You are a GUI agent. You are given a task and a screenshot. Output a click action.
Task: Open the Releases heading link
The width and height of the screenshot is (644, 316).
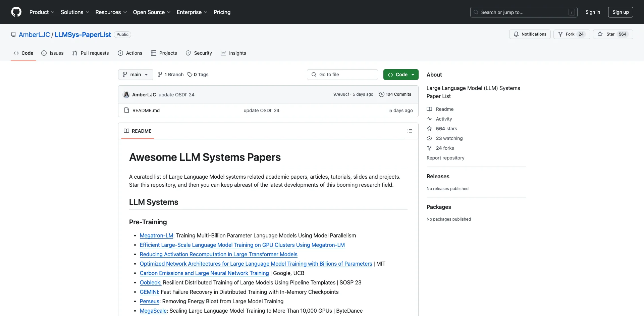click(438, 176)
